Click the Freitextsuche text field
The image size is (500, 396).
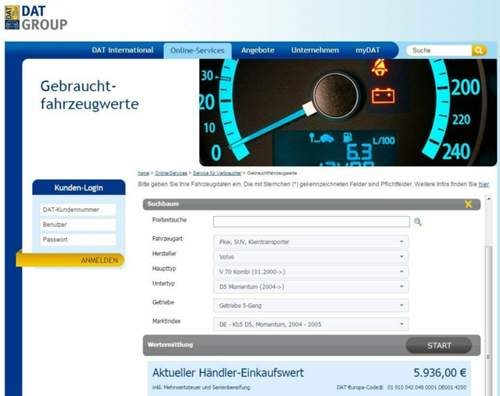311,222
